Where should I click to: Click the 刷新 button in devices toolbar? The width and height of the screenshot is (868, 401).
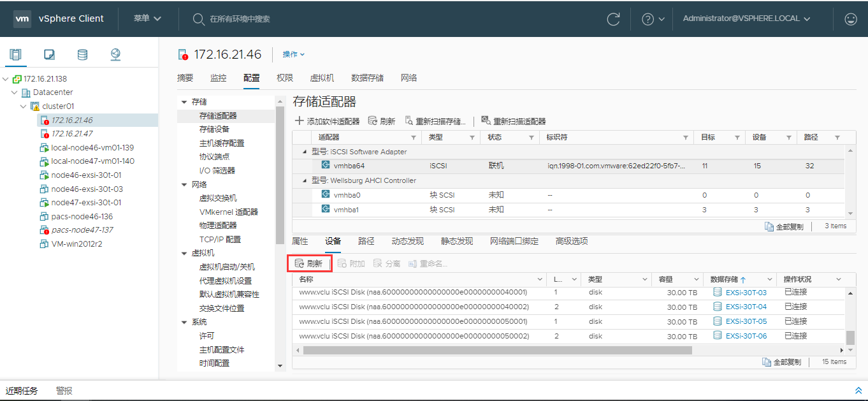309,263
